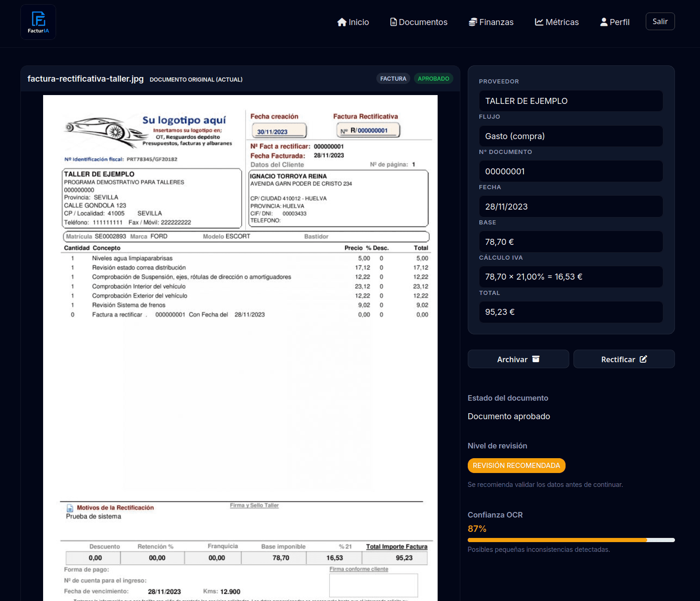The height and width of the screenshot is (601, 700).
Task: Log out with the Salir button
Action: (x=660, y=21)
